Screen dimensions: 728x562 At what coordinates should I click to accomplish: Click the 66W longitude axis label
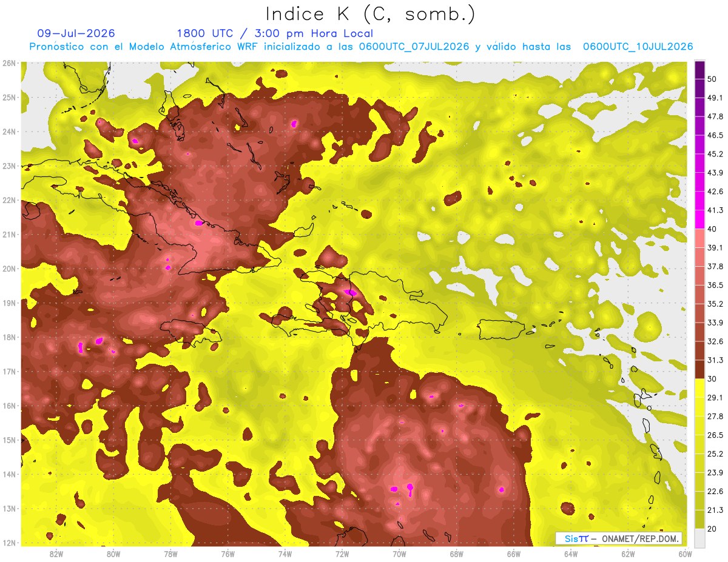(513, 554)
